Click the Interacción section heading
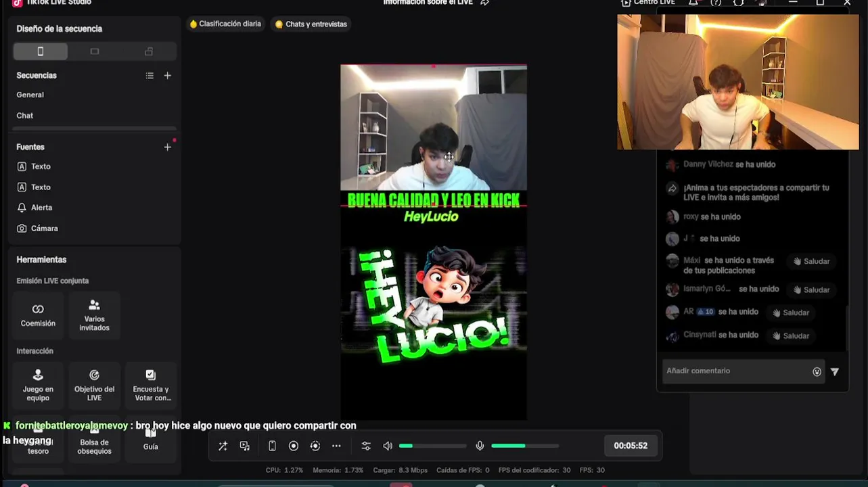 [35, 351]
